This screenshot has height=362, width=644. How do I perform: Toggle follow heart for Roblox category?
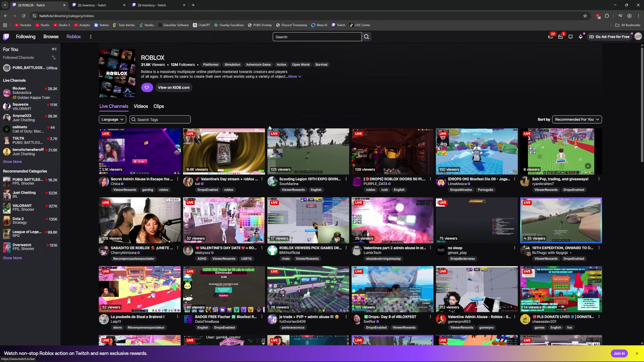click(x=147, y=87)
